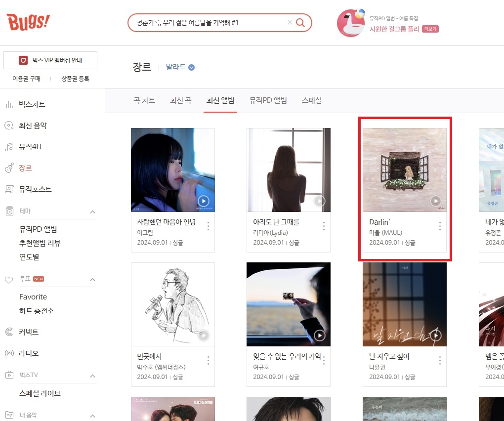
Task: Open 벅스 VIP 멤버십 안내 button
Action: tap(50, 60)
